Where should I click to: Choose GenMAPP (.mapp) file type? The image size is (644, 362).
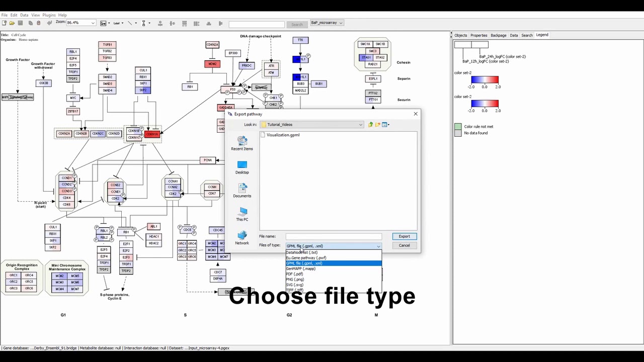click(x=334, y=268)
